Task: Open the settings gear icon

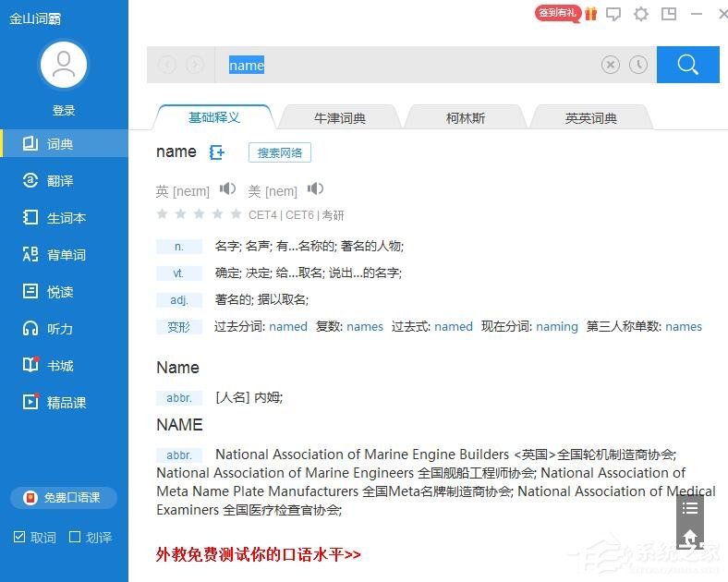Action: pos(641,14)
